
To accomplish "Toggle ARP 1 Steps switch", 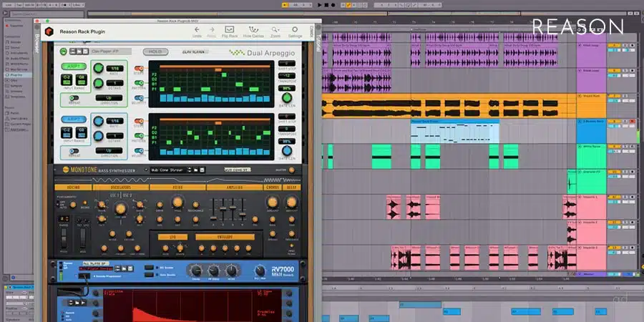I will pyautogui.click(x=139, y=68).
